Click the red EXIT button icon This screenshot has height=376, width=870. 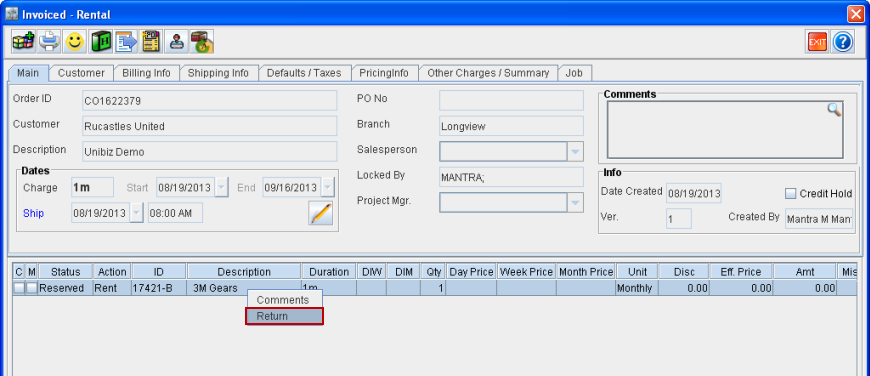[817, 42]
